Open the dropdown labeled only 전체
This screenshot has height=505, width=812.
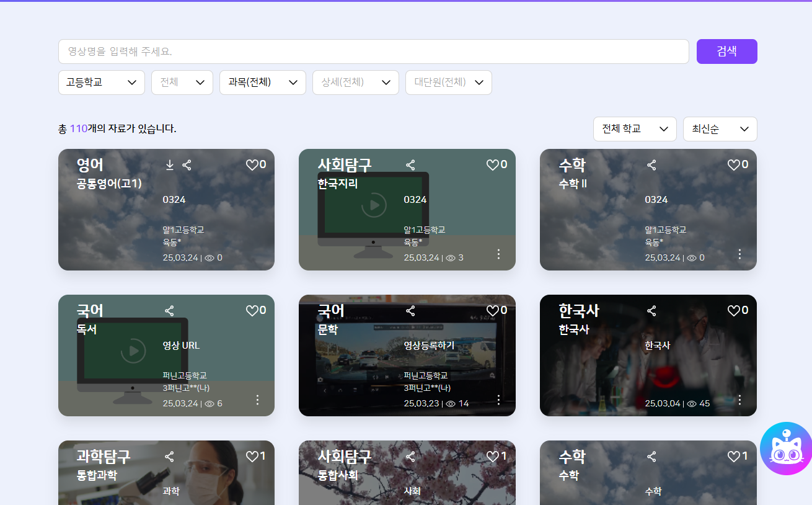click(182, 83)
